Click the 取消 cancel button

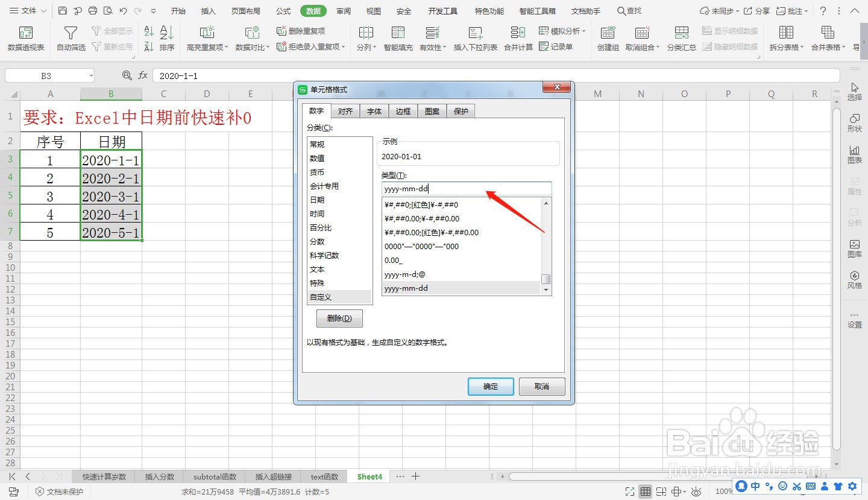[542, 387]
